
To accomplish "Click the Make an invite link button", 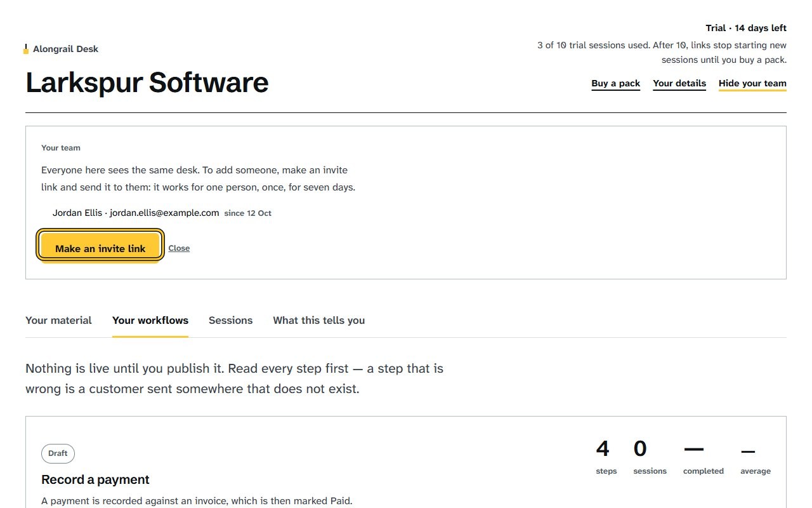I will tap(100, 248).
